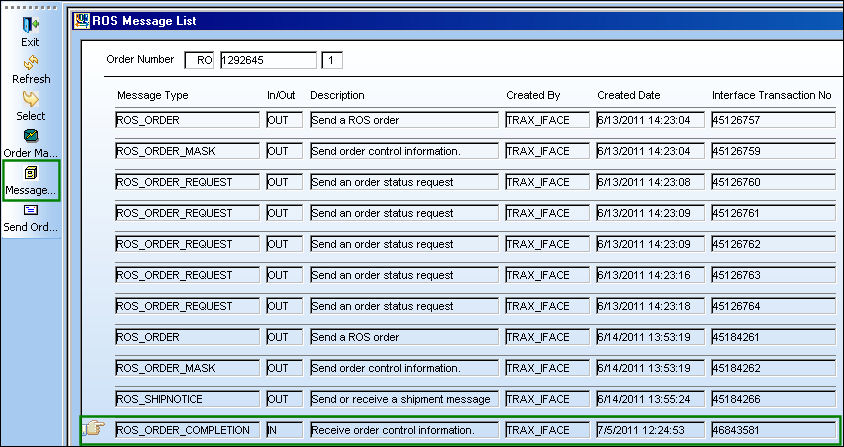Click description 'Send or receive a shipment message'
844x447 pixels.
404,399
